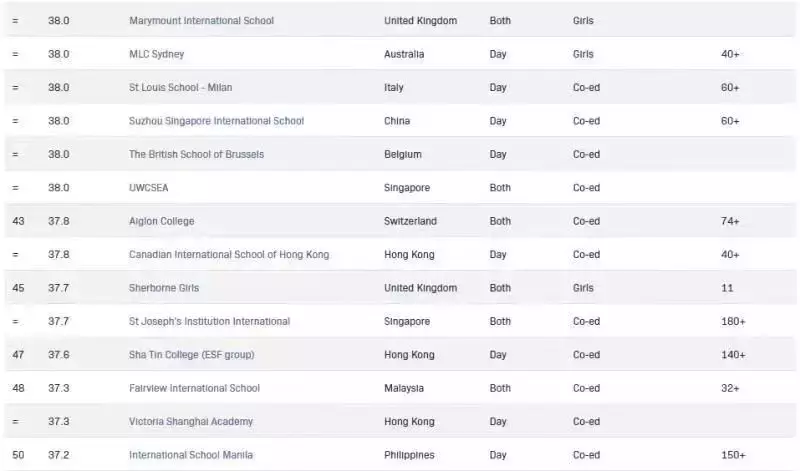
Task: Select Suzhou Singapore International School link
Action: (216, 121)
